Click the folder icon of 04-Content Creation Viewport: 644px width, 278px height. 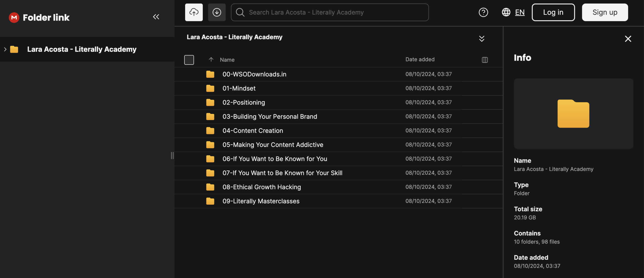(210, 131)
